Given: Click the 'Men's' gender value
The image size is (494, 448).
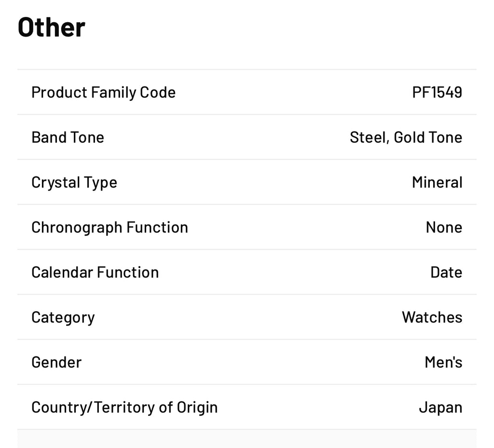Looking at the screenshot, I should [x=443, y=362].
